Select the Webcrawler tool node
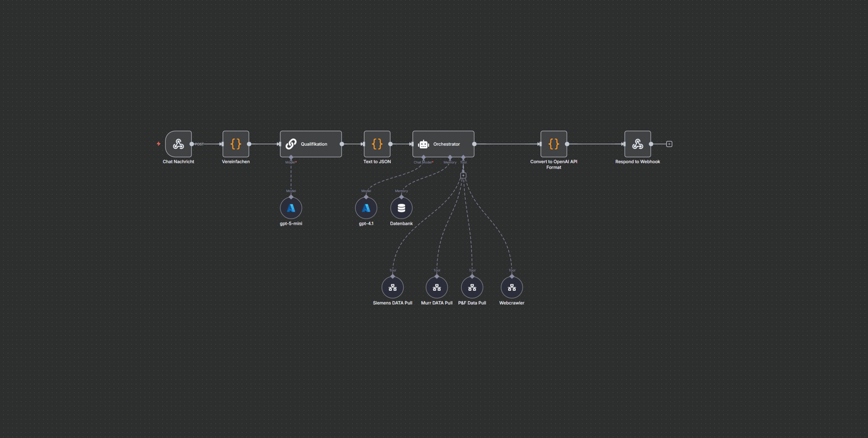This screenshot has width=868, height=438. pyautogui.click(x=512, y=288)
